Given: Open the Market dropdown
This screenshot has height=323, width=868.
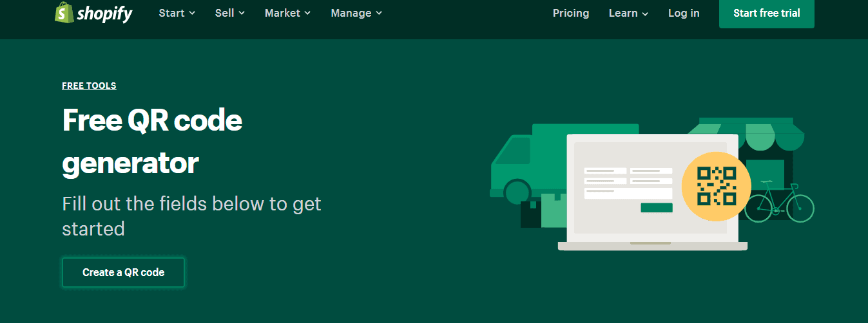Looking at the screenshot, I should 288,13.
